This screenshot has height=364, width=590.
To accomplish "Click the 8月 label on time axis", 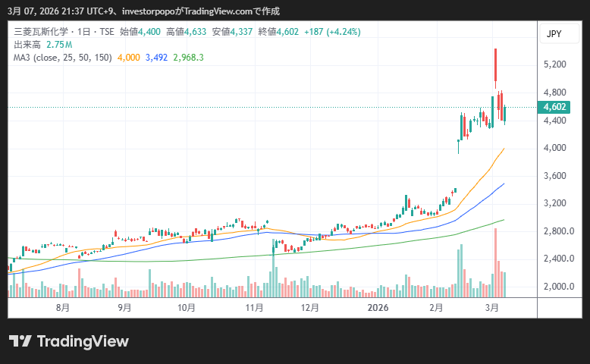I will [x=63, y=308].
